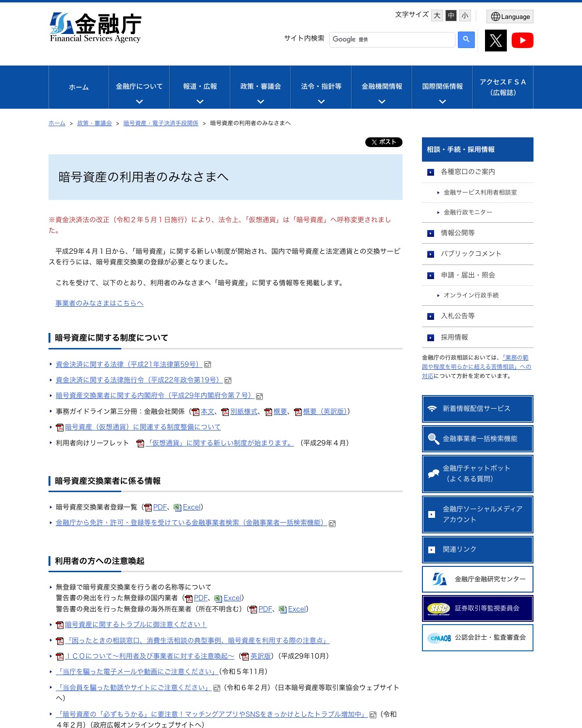Open the YouTube channel icon
582x728 pixels.
click(522, 40)
